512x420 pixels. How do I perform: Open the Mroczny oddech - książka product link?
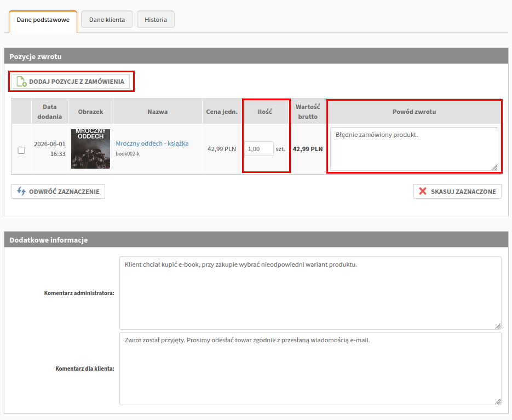pyautogui.click(x=152, y=143)
